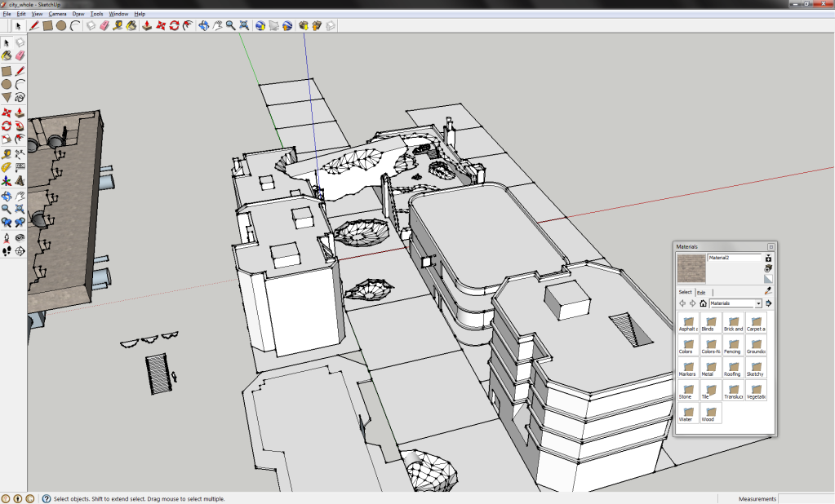Click Preview in Google Earth icon
This screenshot has height=504, width=835.
[287, 25]
